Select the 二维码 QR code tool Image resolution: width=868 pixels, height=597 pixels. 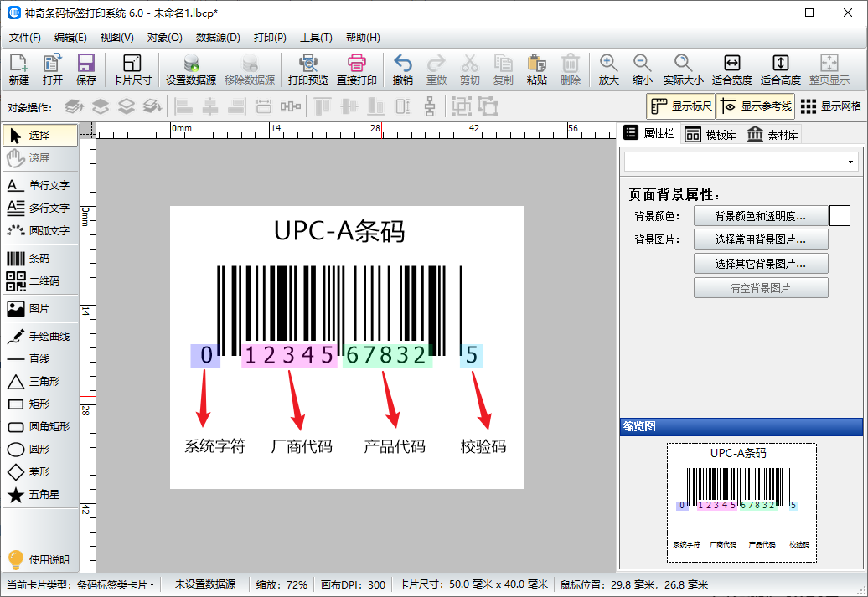coord(40,281)
